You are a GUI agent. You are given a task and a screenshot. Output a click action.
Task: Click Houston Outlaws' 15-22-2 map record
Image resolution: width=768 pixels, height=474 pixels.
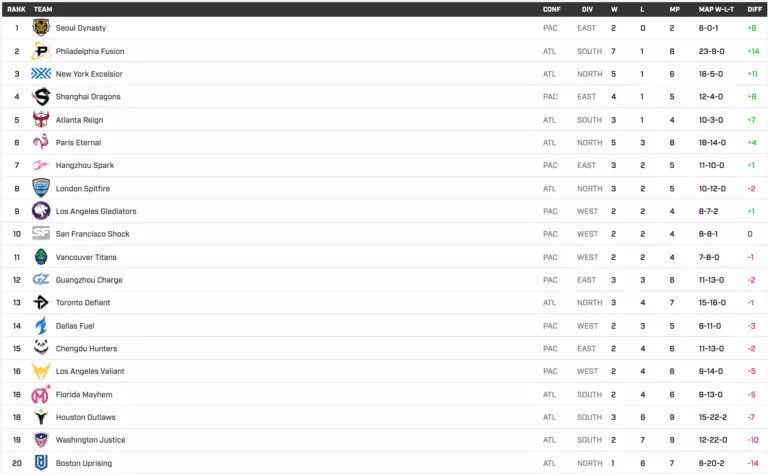pos(713,417)
